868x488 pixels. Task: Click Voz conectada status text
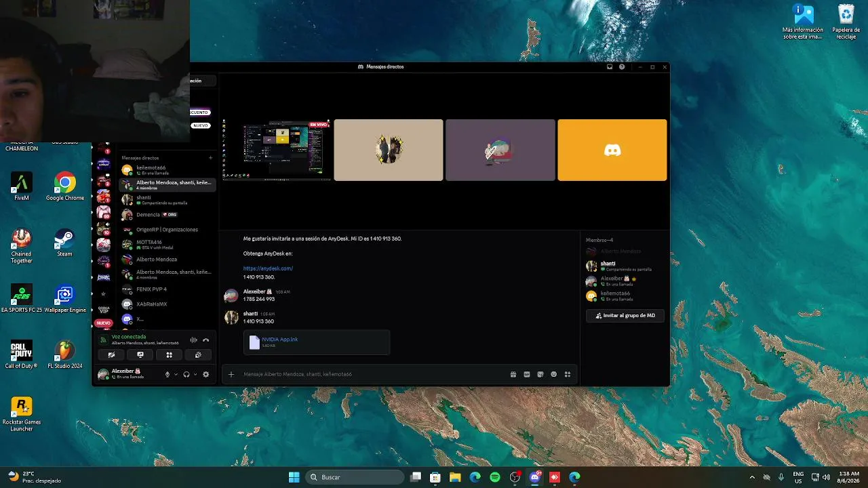click(x=129, y=337)
